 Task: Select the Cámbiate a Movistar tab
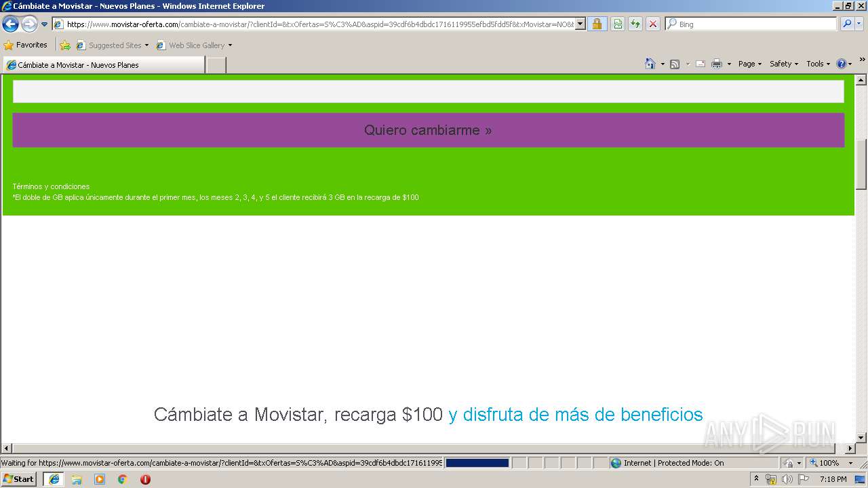tap(104, 65)
